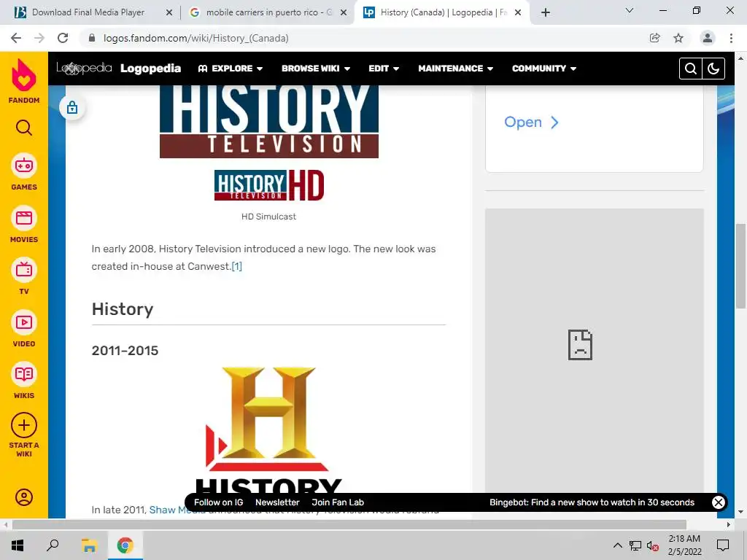This screenshot has width=747, height=560.
Task: Open the Windows notification center
Action: [723, 545]
